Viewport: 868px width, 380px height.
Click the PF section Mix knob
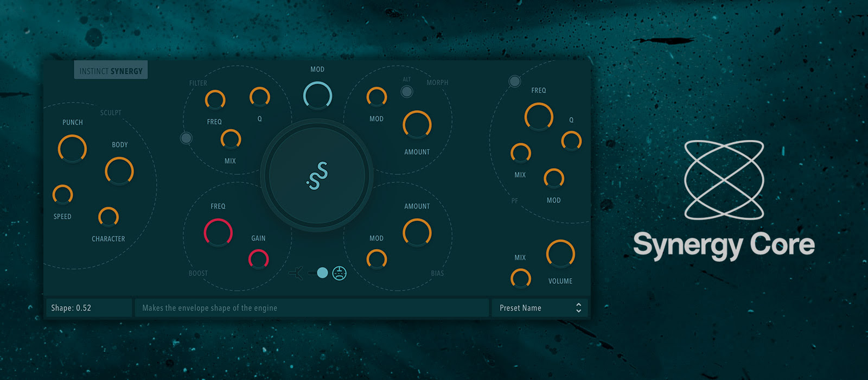[521, 154]
